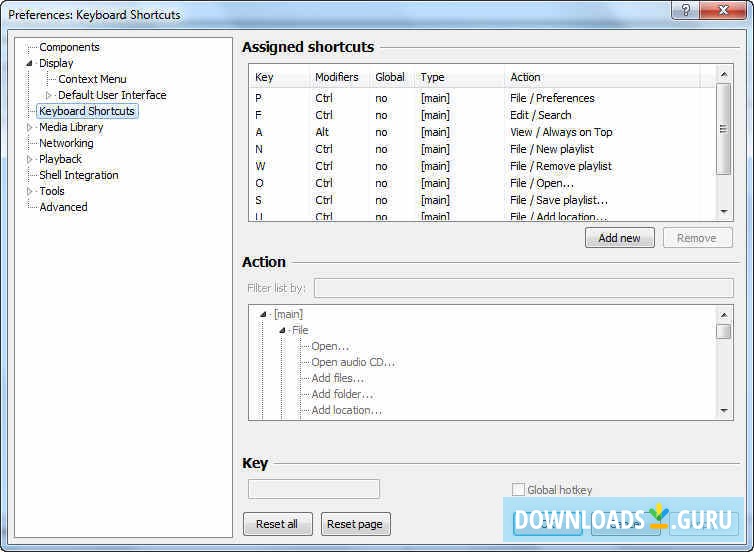Select Context Menu preferences page
This screenshot has height=552, width=754.
tap(92, 79)
